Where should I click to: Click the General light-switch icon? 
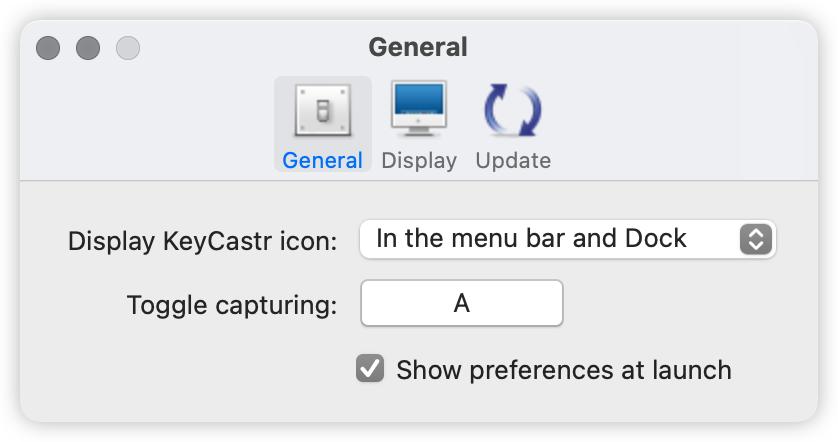pyautogui.click(x=322, y=111)
